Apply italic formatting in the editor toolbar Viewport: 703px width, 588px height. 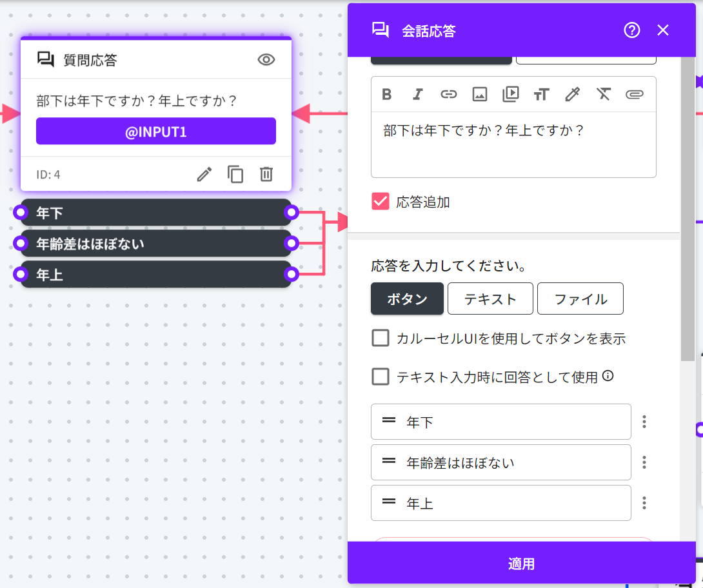point(417,95)
